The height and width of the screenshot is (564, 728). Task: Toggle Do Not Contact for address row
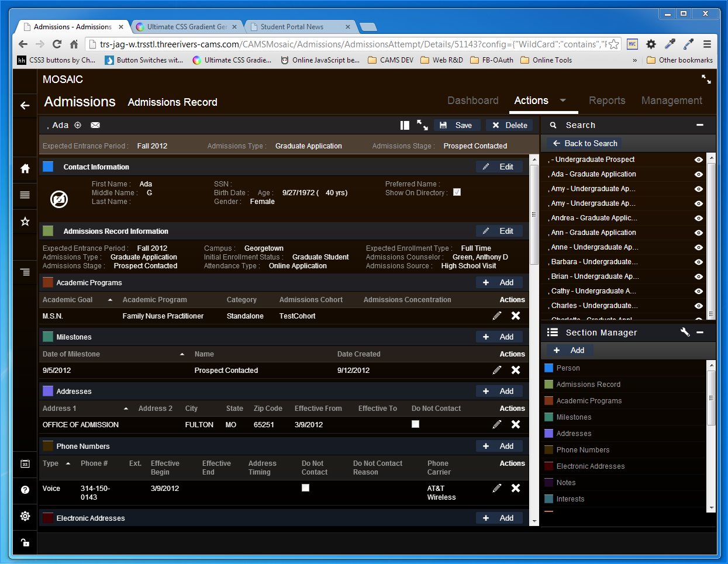(415, 424)
